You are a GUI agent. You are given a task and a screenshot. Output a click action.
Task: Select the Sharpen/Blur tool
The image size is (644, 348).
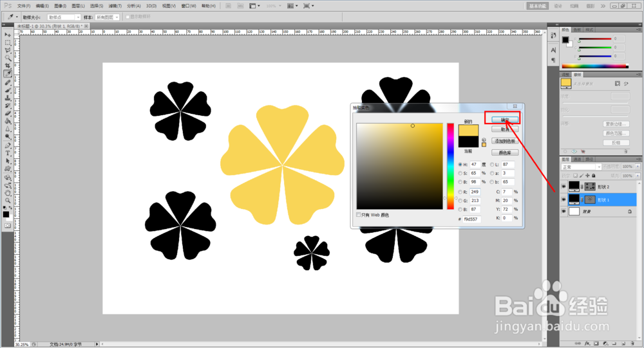(x=7, y=129)
